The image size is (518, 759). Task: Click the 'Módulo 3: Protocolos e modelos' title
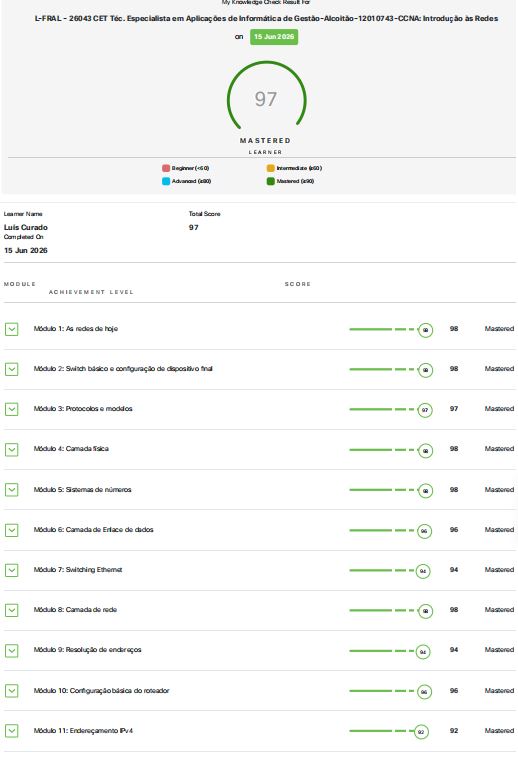[x=83, y=409]
